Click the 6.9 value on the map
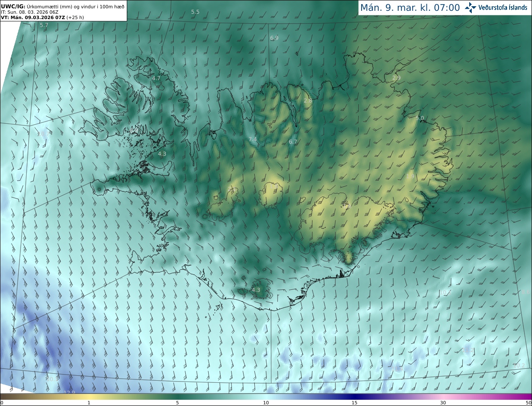The width and height of the screenshot is (532, 406). pos(274,38)
